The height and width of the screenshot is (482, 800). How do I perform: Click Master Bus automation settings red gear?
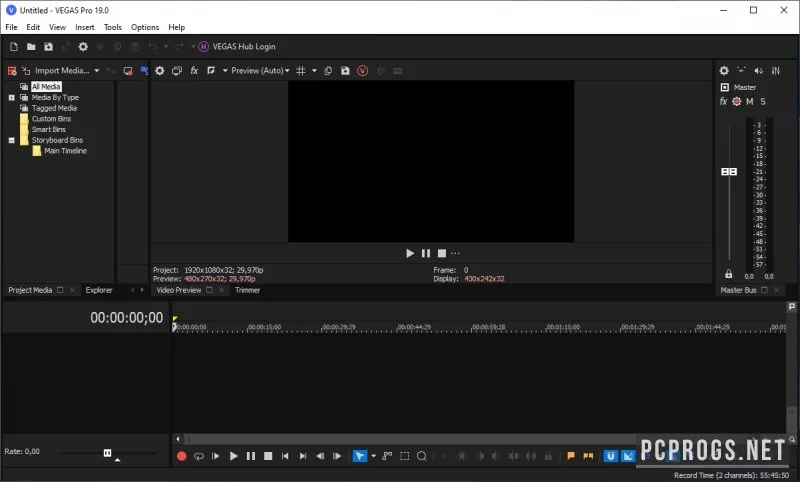(736, 102)
